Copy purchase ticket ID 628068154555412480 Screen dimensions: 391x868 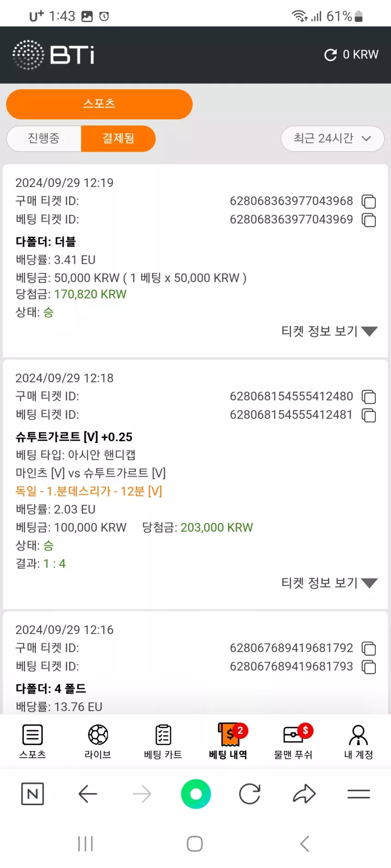click(x=369, y=397)
